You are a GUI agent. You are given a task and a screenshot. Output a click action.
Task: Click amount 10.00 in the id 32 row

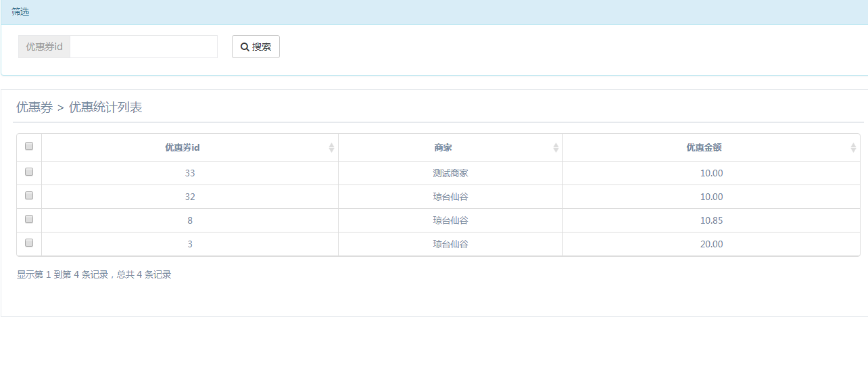(711, 197)
